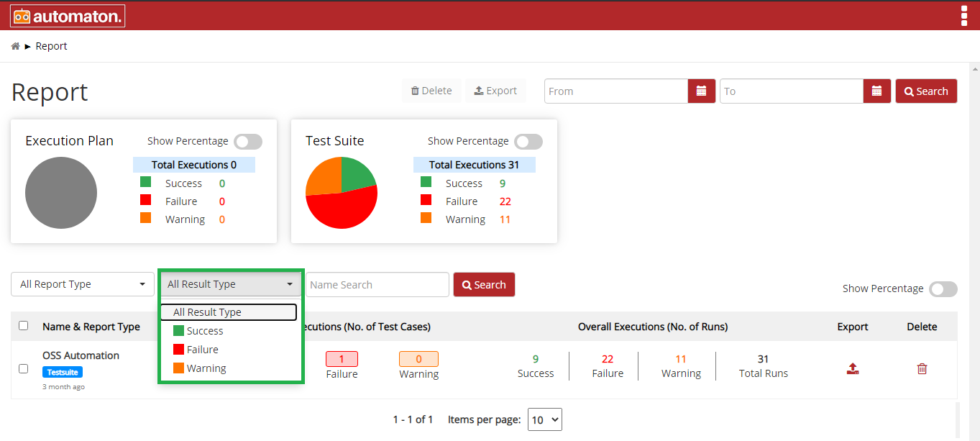Expand the All Report Type dropdown

click(83, 284)
